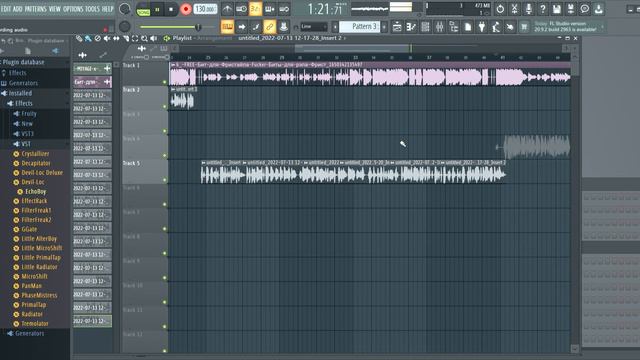Open the Piano roll view icon
Image resolution: width=640 pixels, height=360 pixels.
(x=411, y=27)
